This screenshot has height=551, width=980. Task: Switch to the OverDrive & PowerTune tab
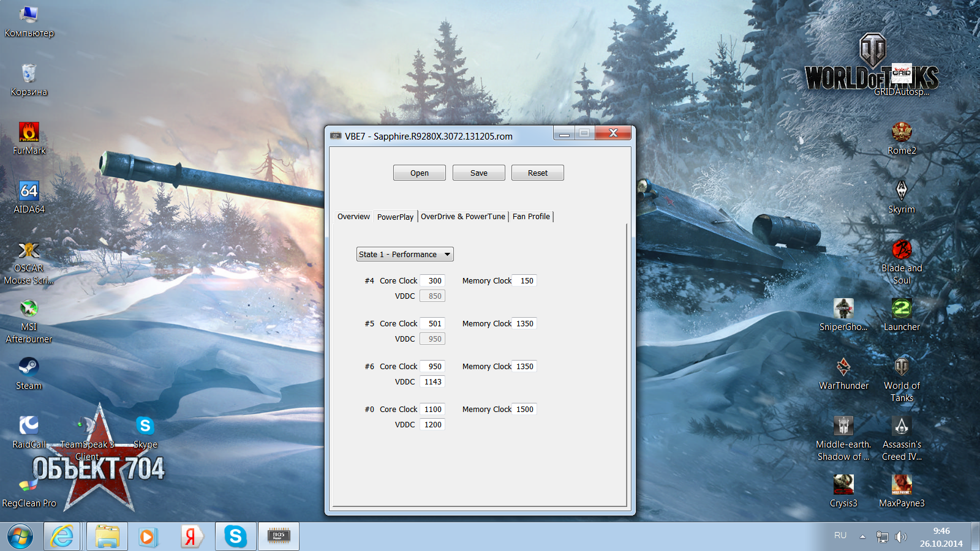point(463,217)
